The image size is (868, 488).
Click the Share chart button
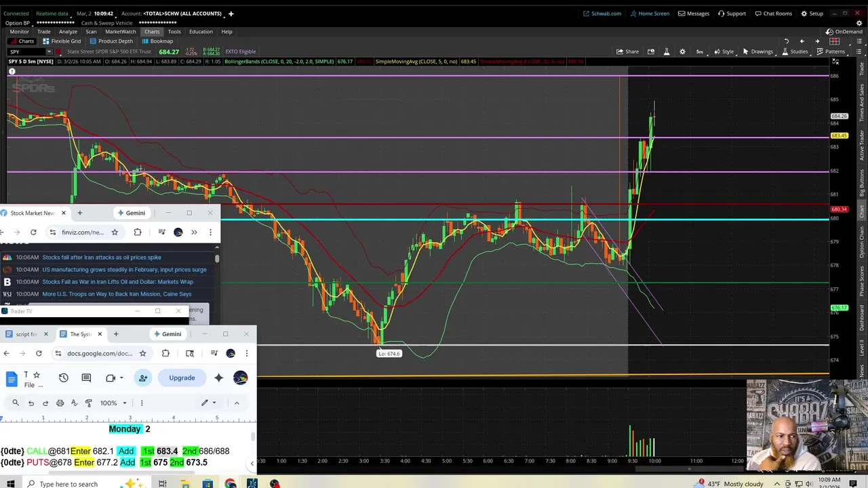coord(627,52)
